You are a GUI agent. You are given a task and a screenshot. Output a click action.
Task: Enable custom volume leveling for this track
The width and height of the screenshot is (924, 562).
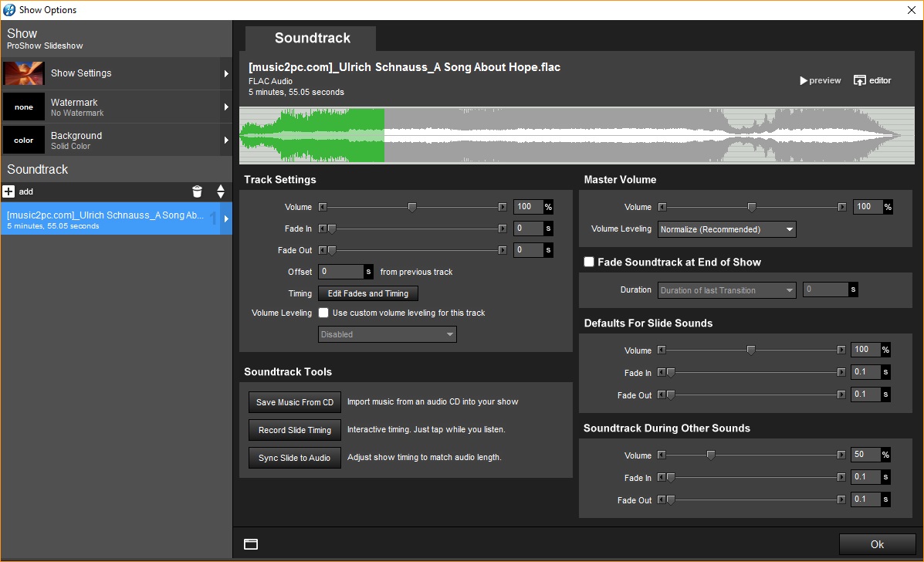click(x=323, y=313)
